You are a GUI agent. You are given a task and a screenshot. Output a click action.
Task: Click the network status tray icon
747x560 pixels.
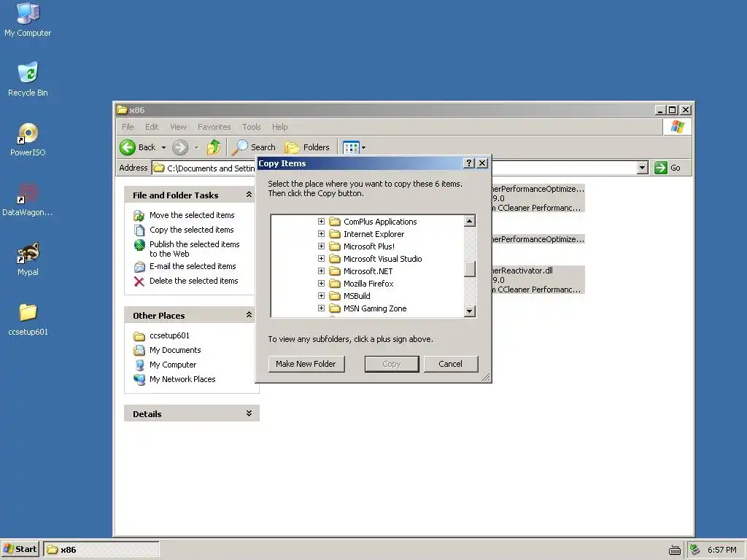(695, 550)
